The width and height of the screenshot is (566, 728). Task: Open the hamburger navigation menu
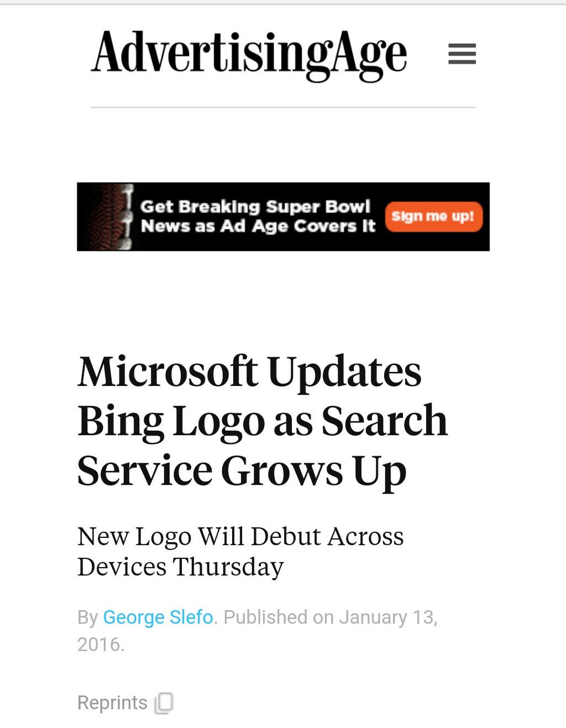[x=462, y=54]
